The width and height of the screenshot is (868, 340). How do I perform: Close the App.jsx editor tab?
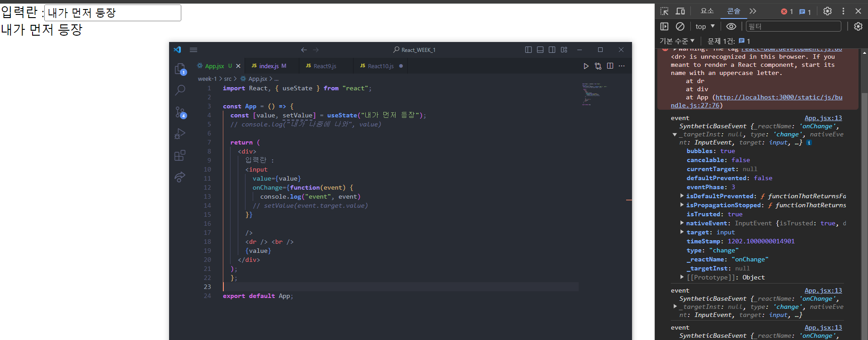point(238,66)
